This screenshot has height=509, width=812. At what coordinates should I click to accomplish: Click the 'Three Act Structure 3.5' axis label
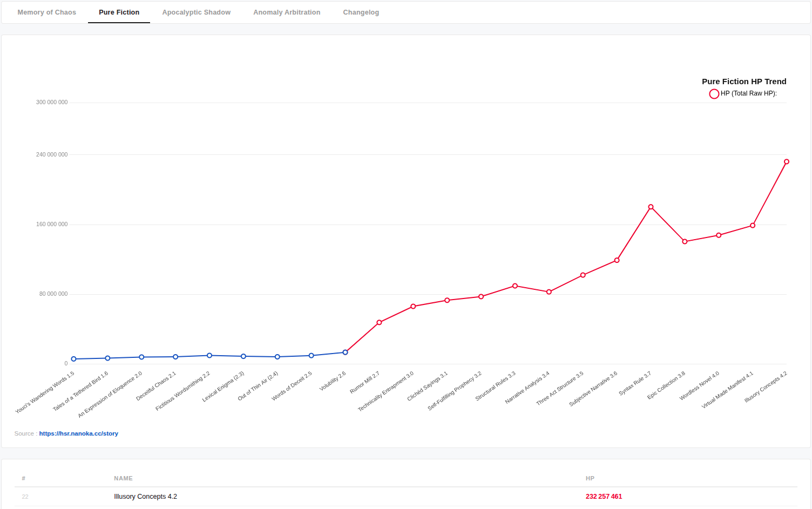point(560,389)
